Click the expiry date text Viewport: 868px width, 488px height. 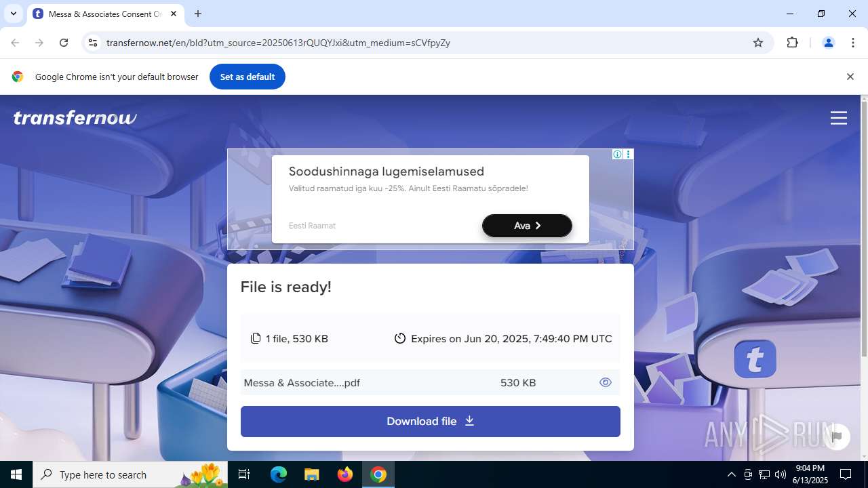tap(511, 338)
